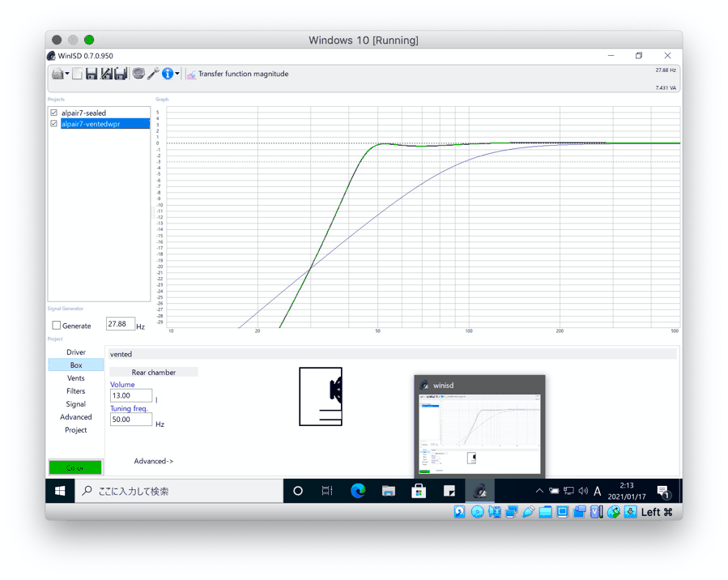Click the graph type chart icon
728x580 pixels.
tap(191, 75)
